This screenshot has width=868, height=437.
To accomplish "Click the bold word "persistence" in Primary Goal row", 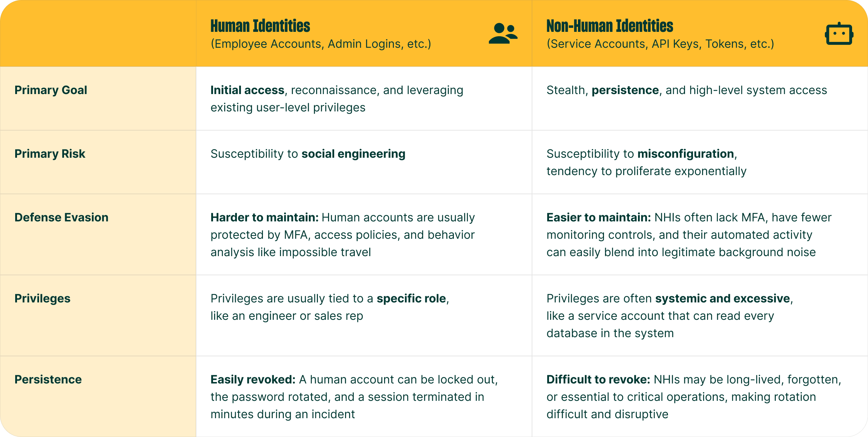I will coord(625,90).
